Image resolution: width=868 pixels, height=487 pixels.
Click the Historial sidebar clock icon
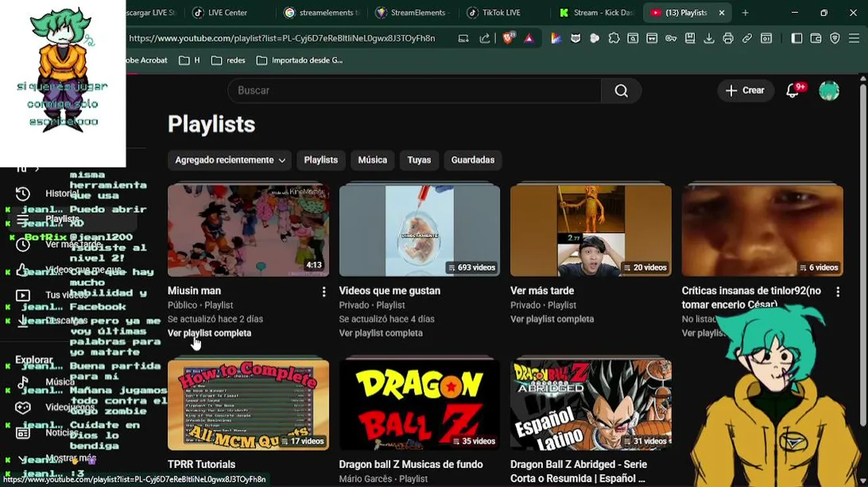22,193
